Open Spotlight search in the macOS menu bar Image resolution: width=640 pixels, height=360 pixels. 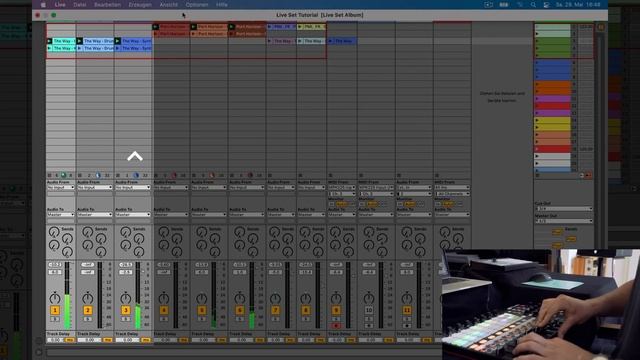pos(533,5)
